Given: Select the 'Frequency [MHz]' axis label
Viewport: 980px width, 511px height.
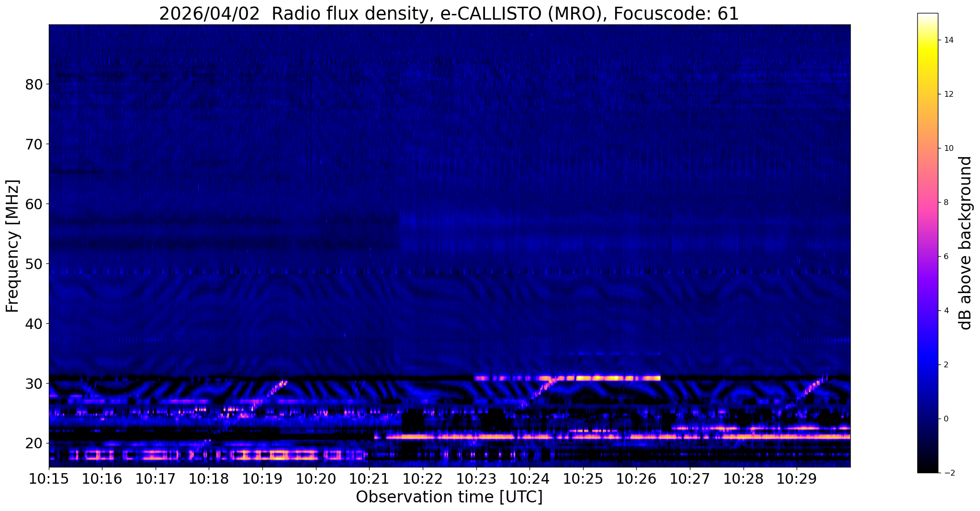Looking at the screenshot, I should [x=12, y=246].
